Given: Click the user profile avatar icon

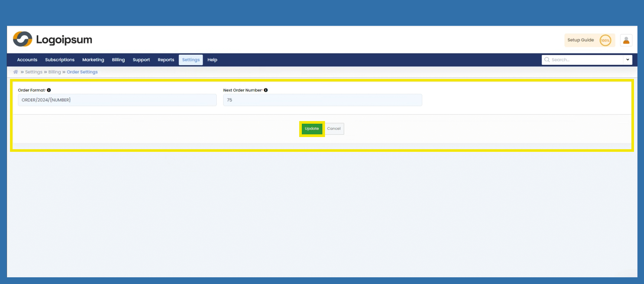Looking at the screenshot, I should [626, 40].
